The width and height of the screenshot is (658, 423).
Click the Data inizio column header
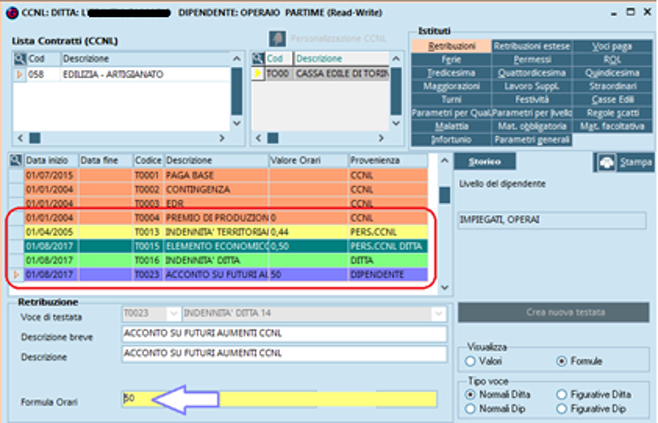(x=51, y=160)
